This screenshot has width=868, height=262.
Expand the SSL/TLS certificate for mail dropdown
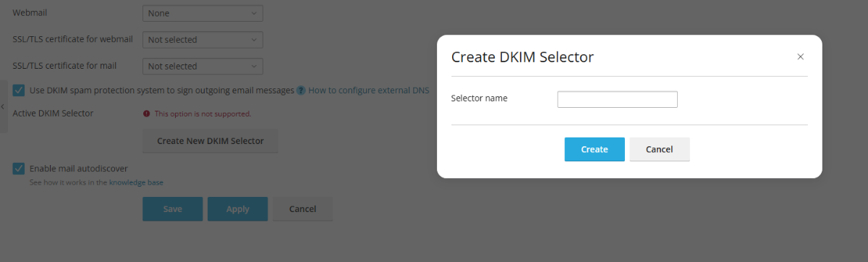click(203, 66)
